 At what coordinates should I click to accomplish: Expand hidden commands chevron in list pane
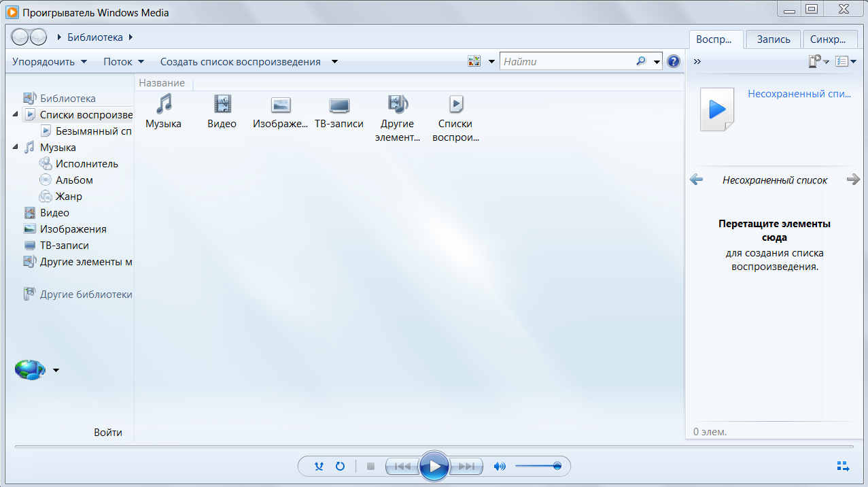697,61
